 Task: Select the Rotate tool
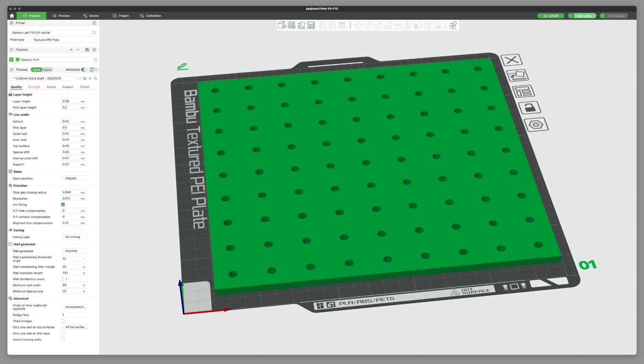point(368,26)
